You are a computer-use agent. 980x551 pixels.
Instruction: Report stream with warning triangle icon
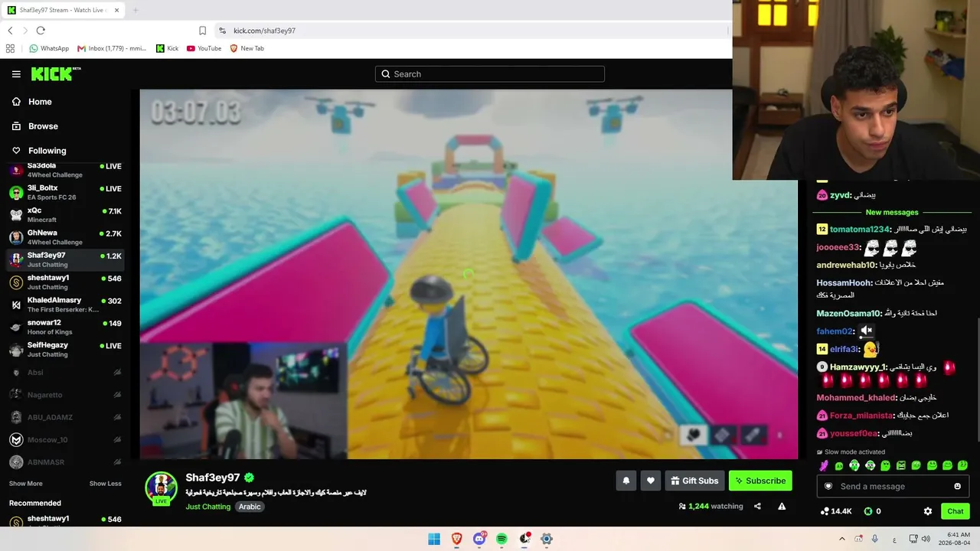pos(782,506)
